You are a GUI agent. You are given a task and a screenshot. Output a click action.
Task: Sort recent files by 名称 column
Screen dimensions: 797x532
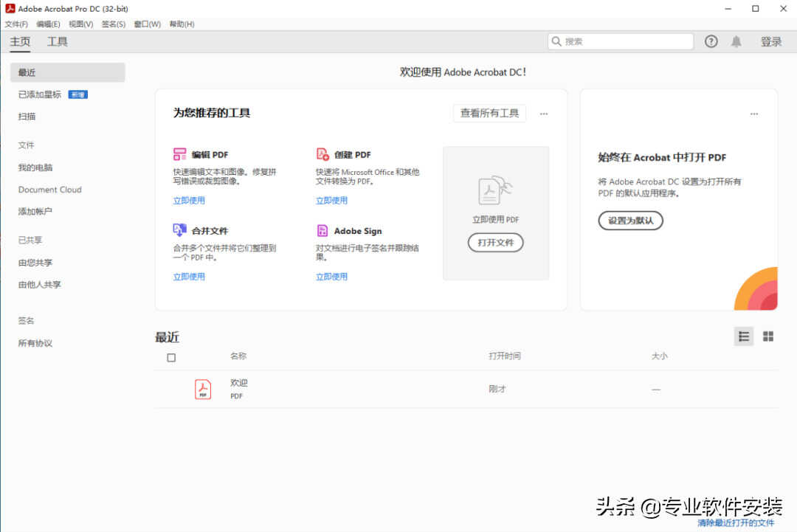coord(238,356)
